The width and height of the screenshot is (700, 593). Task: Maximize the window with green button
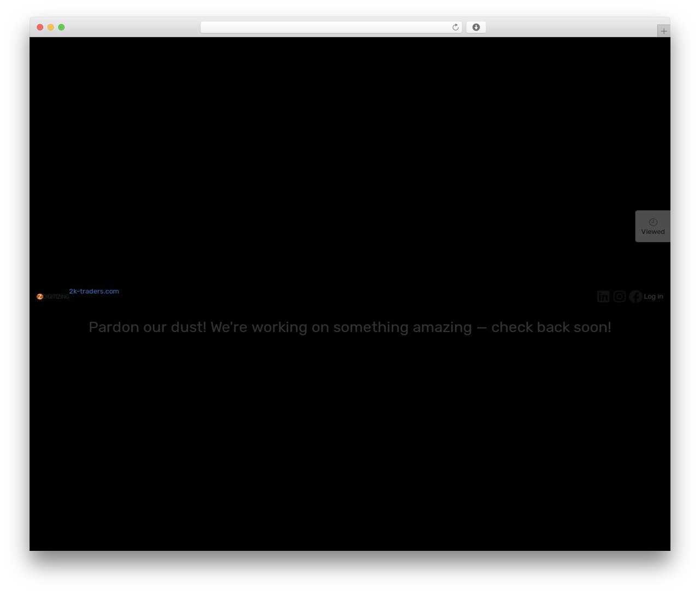61,27
